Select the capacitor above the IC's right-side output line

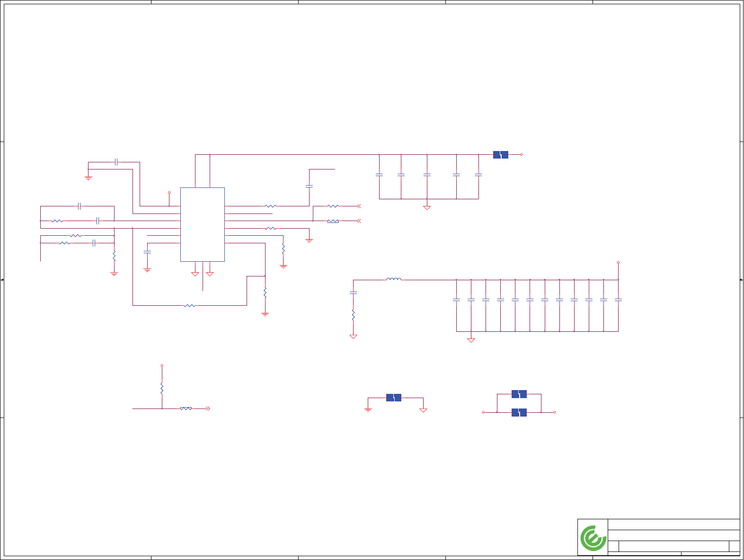pos(309,187)
